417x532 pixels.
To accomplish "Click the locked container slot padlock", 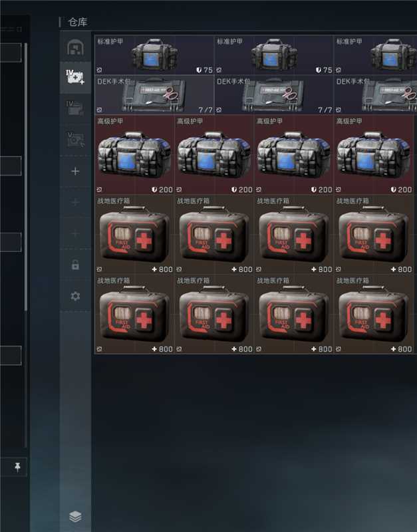I will point(75,265).
